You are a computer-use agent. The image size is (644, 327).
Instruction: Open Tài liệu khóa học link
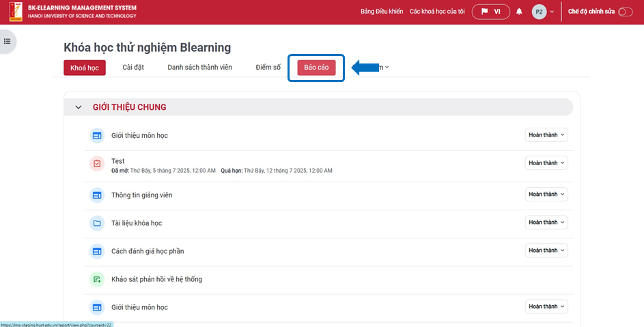coord(137,223)
